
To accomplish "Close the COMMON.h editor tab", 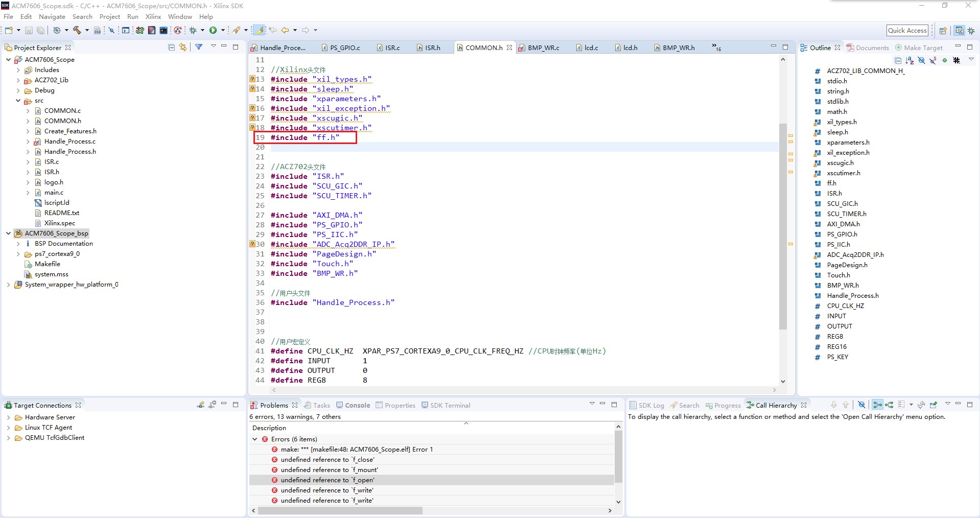I will [x=509, y=48].
